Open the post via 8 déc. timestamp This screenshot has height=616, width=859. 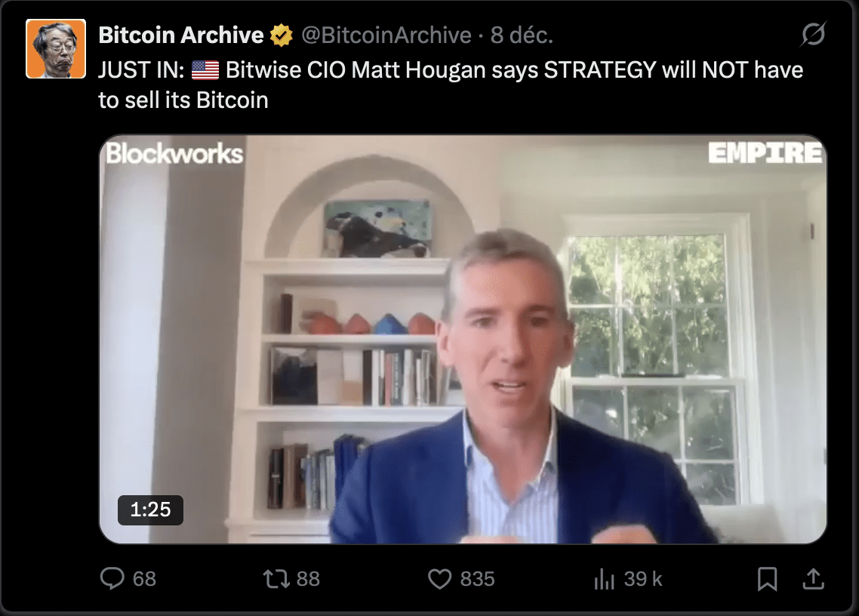(x=522, y=35)
